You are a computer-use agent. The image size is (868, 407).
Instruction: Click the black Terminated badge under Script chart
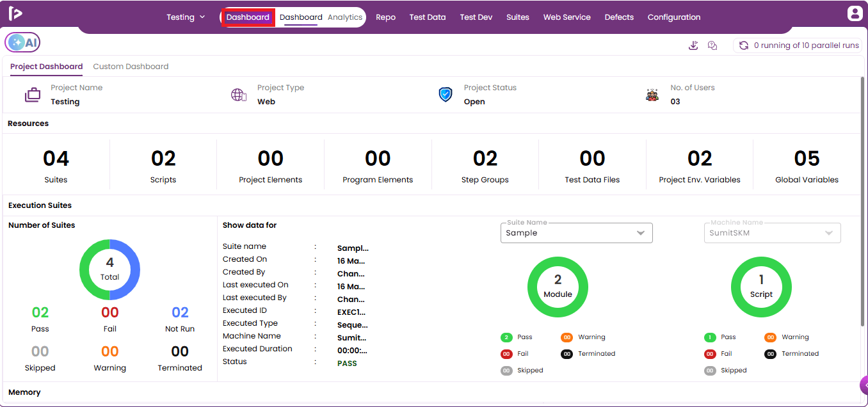pos(770,354)
